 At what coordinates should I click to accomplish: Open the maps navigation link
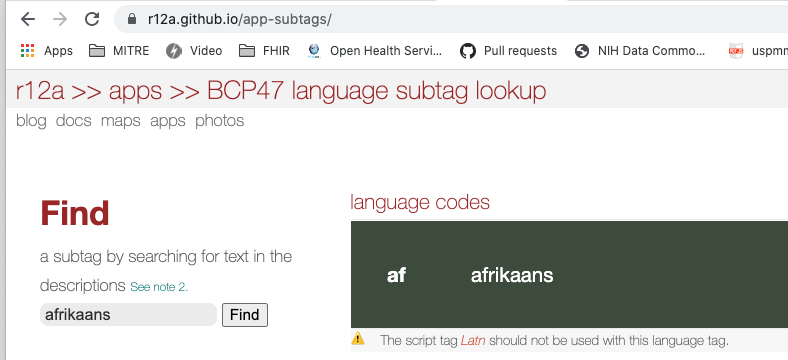121,121
